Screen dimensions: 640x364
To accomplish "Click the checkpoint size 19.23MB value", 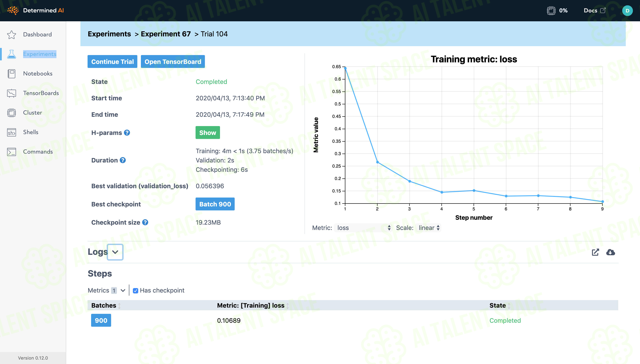I will click(x=208, y=222).
